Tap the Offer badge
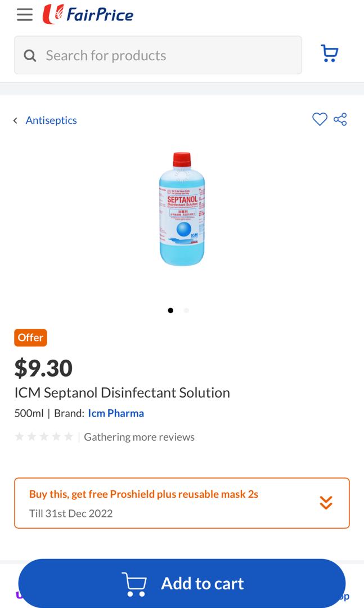This screenshot has height=608, width=364. (x=30, y=338)
